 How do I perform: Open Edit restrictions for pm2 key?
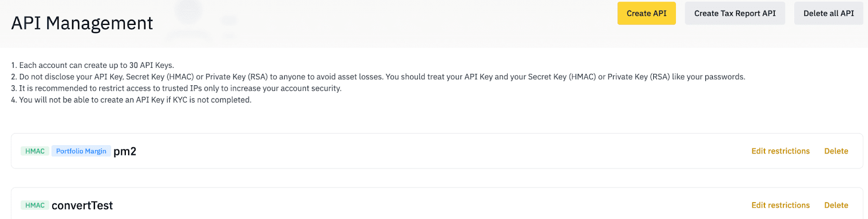coord(780,151)
